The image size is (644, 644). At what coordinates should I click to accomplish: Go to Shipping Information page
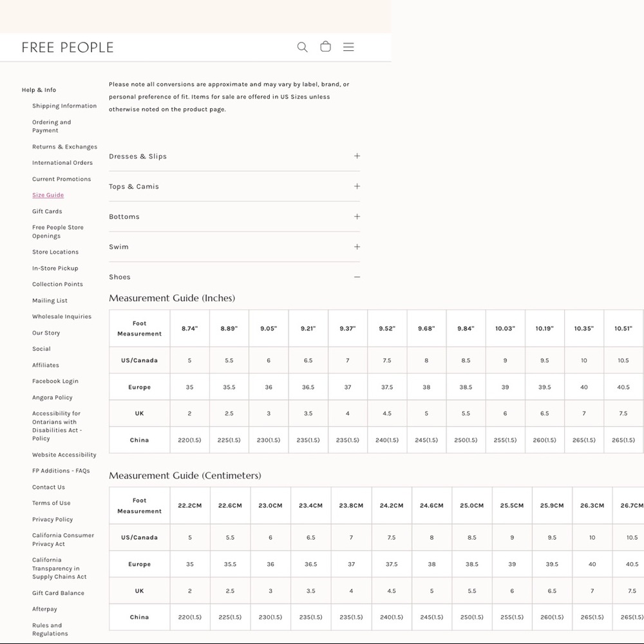pyautogui.click(x=64, y=106)
